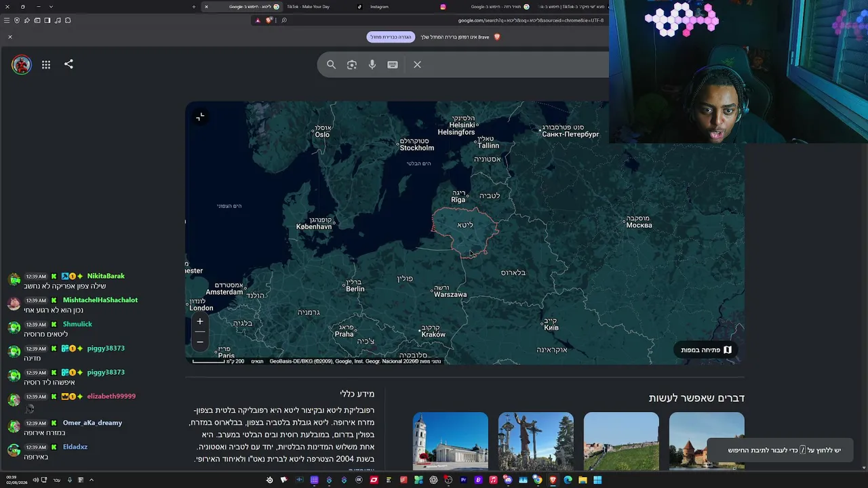Open search by image (Lens) icon

click(x=351, y=64)
